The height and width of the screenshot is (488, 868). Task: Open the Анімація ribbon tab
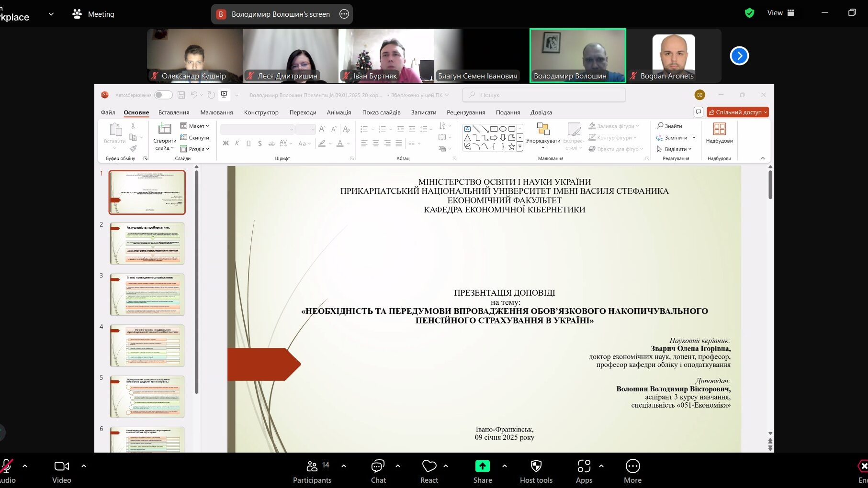click(338, 112)
